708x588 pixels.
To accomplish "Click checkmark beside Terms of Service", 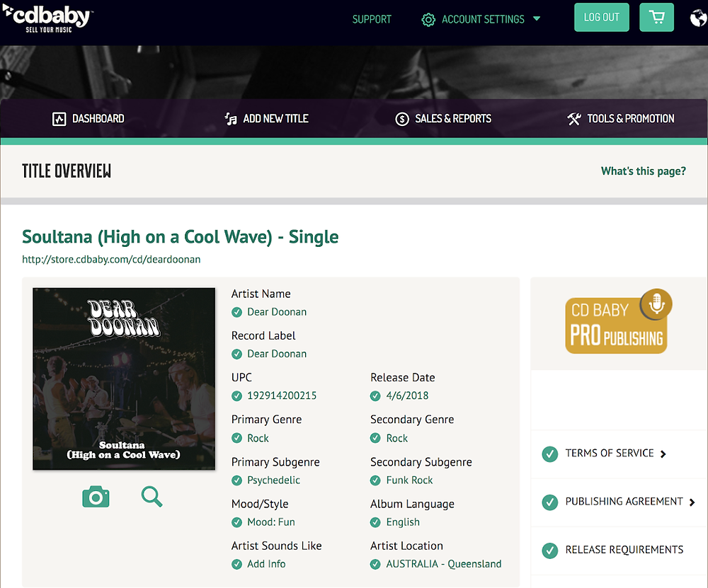I will tap(550, 454).
